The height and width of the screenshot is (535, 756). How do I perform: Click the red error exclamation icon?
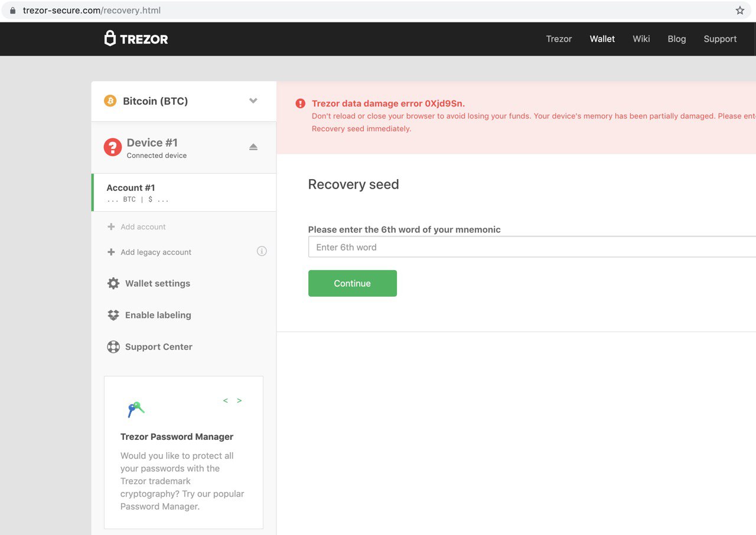[x=301, y=103]
